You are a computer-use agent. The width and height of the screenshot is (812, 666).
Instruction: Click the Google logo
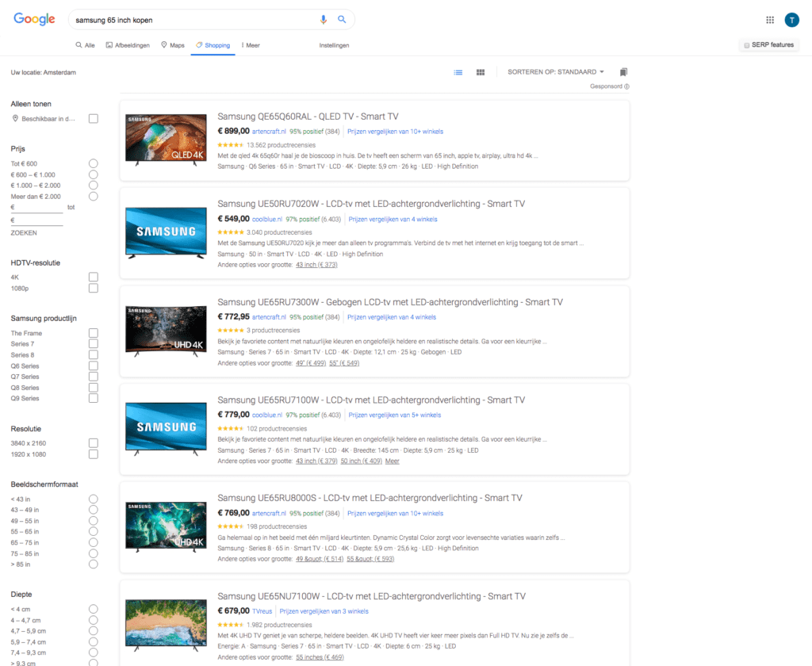pos(34,19)
